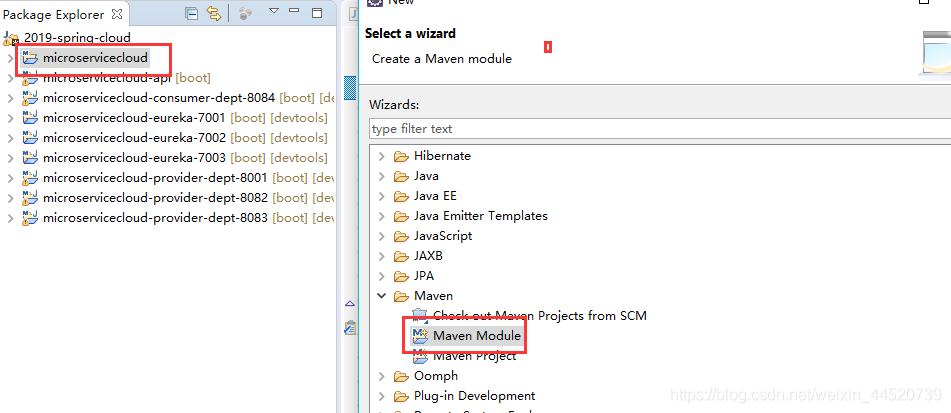Select microservicecloud-provider-dept-8001 label
The width and height of the screenshot is (951, 413).
(x=155, y=178)
